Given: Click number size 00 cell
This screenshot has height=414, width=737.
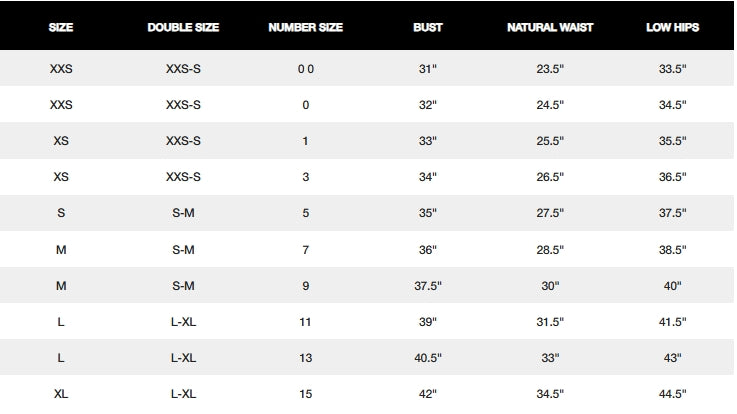Looking at the screenshot, I should coord(305,69).
